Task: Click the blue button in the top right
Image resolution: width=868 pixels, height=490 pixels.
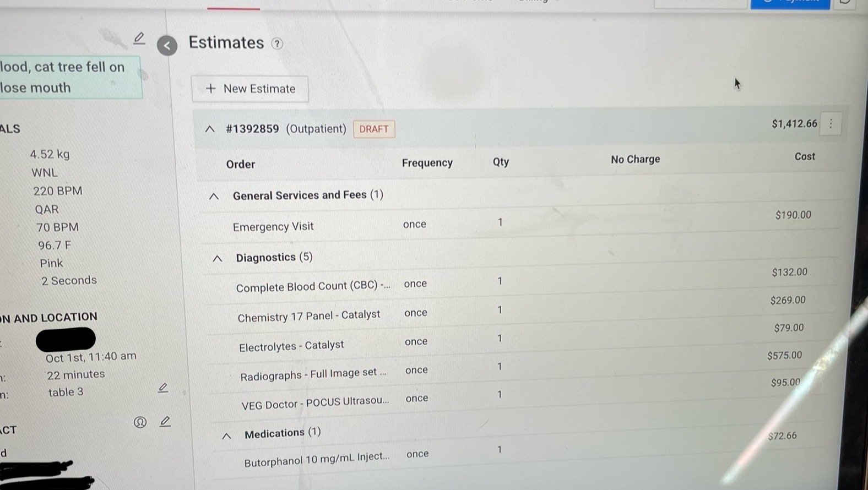Action: click(790, 4)
